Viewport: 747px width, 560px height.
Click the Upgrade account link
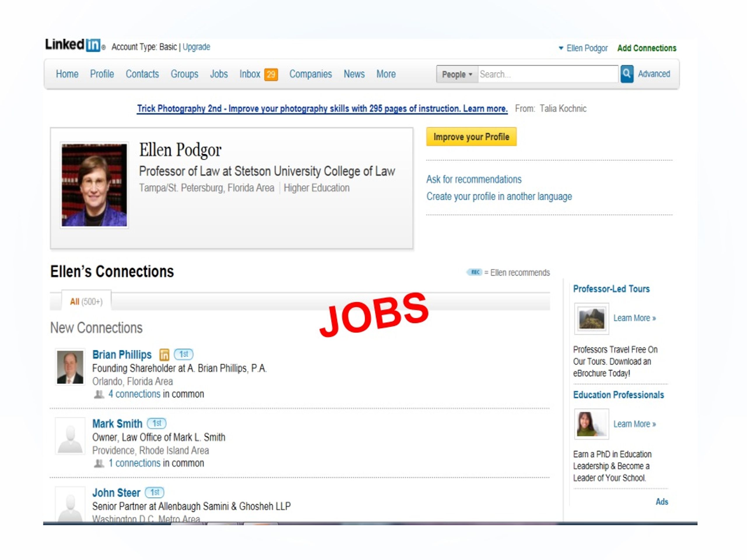coord(196,47)
